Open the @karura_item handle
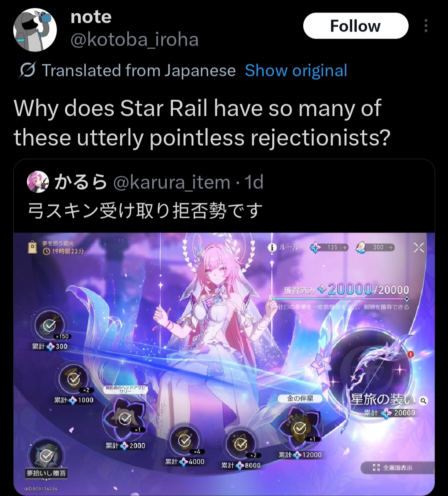This screenshot has height=496, width=448. tap(171, 182)
